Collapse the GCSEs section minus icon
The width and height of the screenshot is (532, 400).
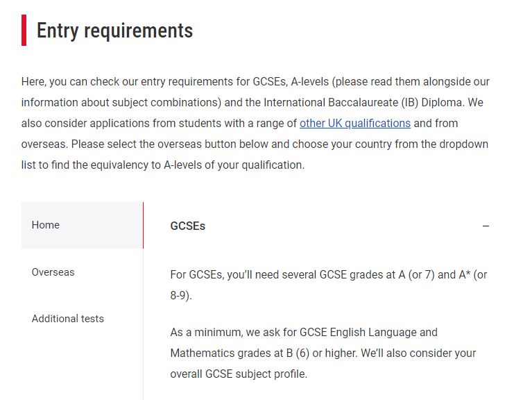coord(486,226)
